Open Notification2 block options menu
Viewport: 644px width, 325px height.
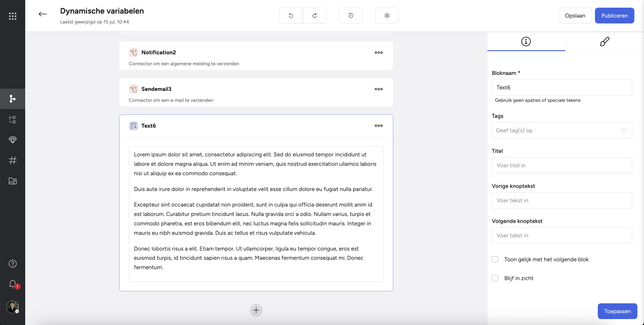tap(379, 53)
